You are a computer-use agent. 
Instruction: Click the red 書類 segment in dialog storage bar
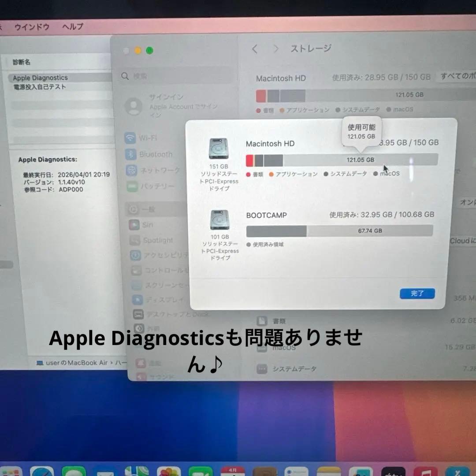point(249,160)
